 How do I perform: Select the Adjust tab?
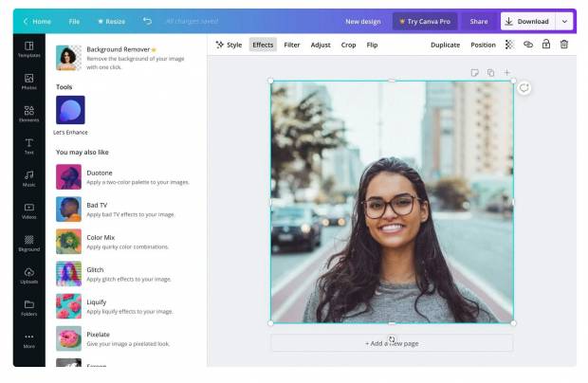tap(321, 45)
